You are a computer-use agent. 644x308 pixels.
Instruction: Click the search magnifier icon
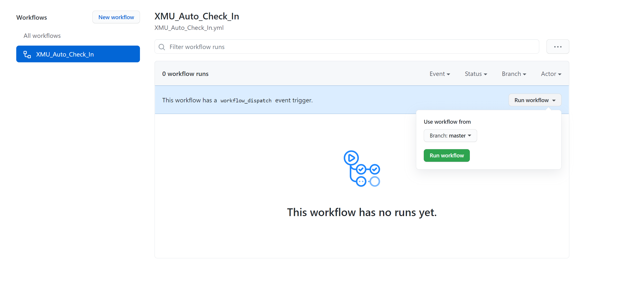[162, 47]
